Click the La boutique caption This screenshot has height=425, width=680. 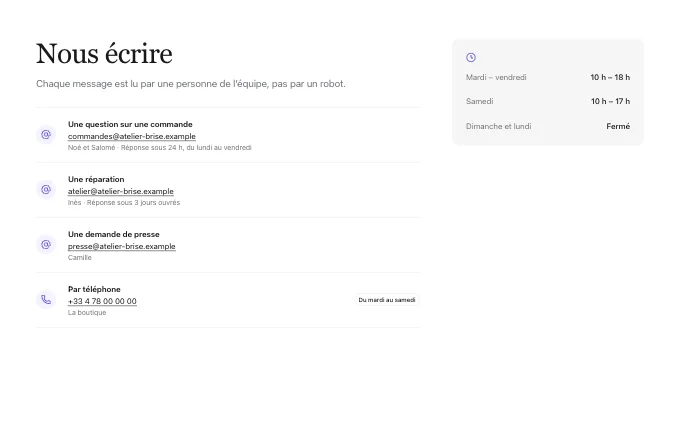(x=87, y=313)
